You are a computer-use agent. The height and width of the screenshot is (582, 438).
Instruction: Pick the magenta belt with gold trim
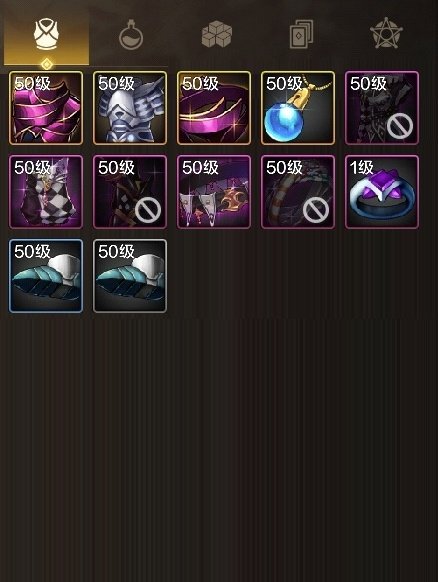click(214, 108)
